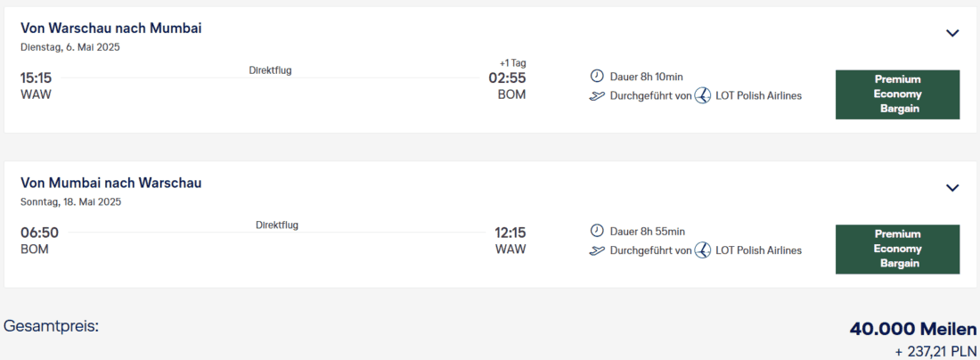Click the LOT logo on the outbound flight
980x360 pixels.
pos(702,95)
